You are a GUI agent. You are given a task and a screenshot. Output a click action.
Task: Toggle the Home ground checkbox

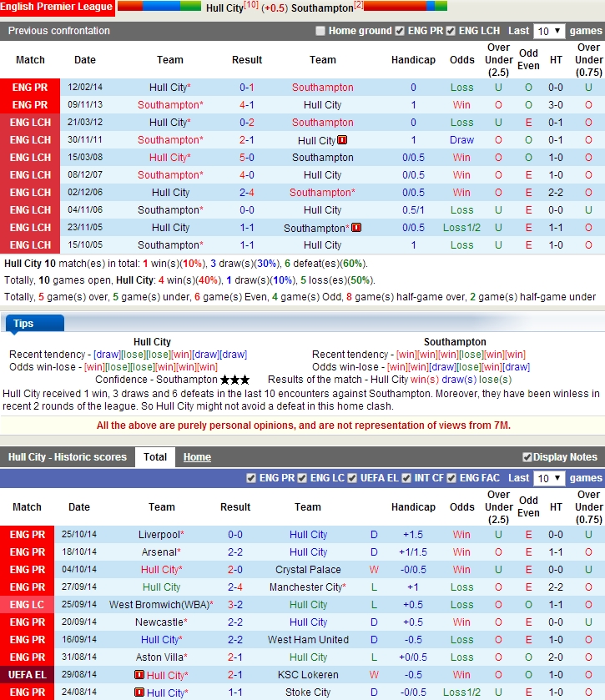pyautogui.click(x=320, y=31)
